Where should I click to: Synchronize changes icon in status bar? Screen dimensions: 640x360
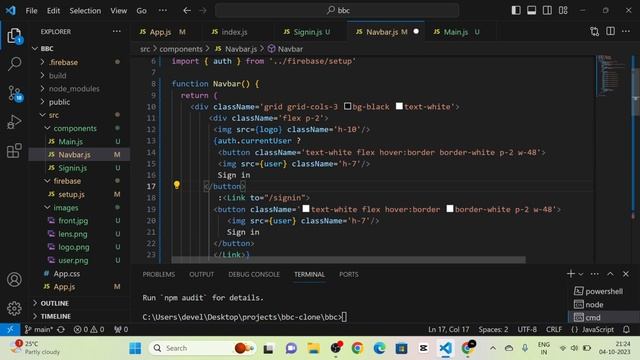(61, 329)
